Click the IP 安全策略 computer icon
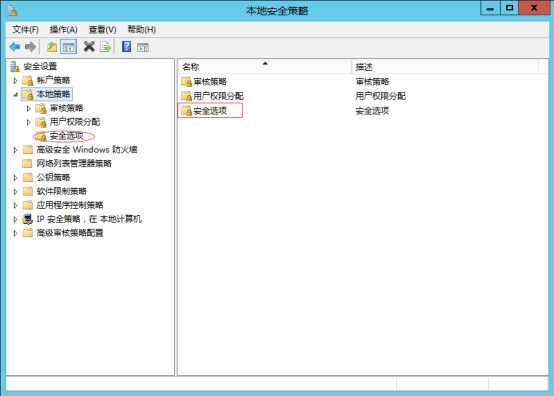This screenshot has width=554, height=396. (x=28, y=219)
